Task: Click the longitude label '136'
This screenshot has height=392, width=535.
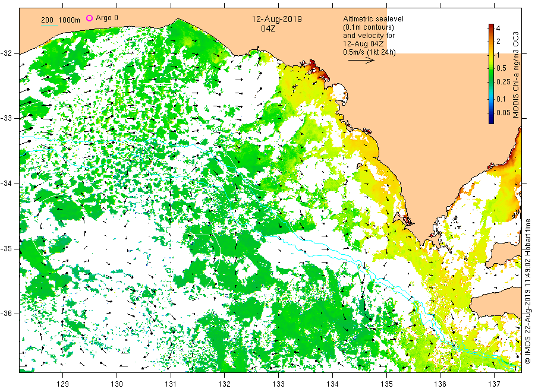Action: 440,384
